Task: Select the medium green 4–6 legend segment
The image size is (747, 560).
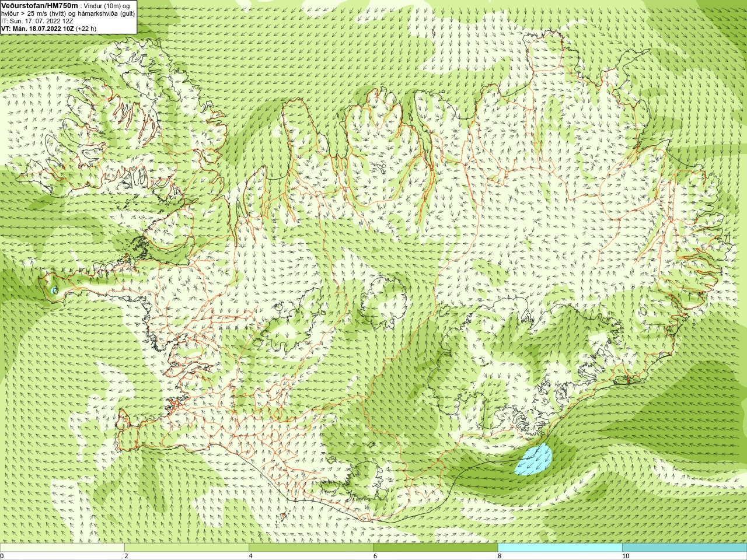Action: (x=311, y=548)
